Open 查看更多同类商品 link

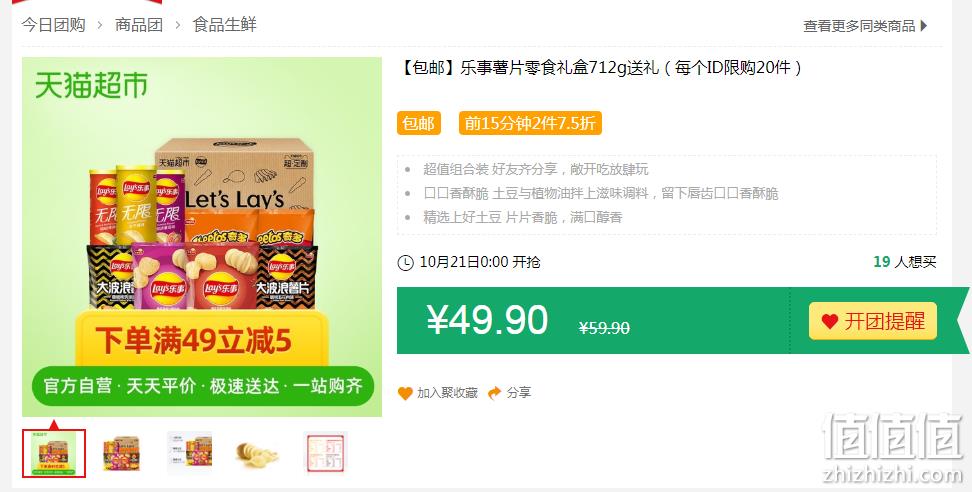click(x=859, y=26)
